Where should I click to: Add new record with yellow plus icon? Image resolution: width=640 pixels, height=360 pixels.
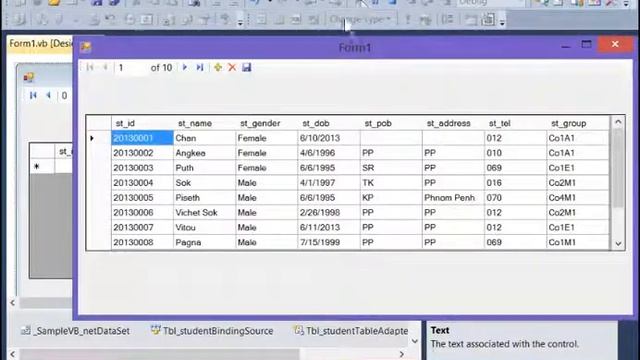pos(218,67)
